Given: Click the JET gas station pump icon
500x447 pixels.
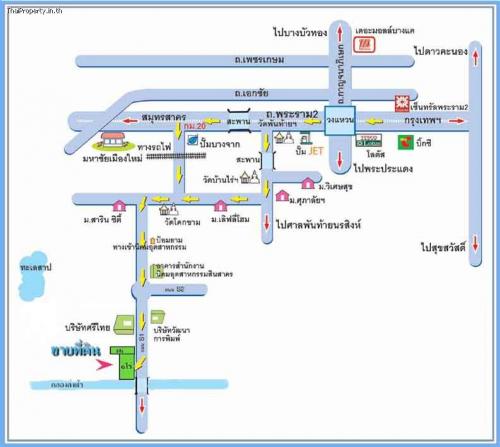Looking at the screenshot, I should tap(304, 139).
